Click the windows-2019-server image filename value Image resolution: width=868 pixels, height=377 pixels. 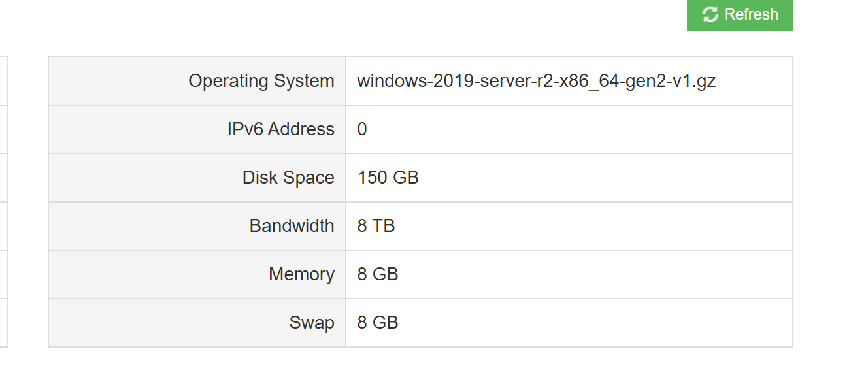(537, 81)
